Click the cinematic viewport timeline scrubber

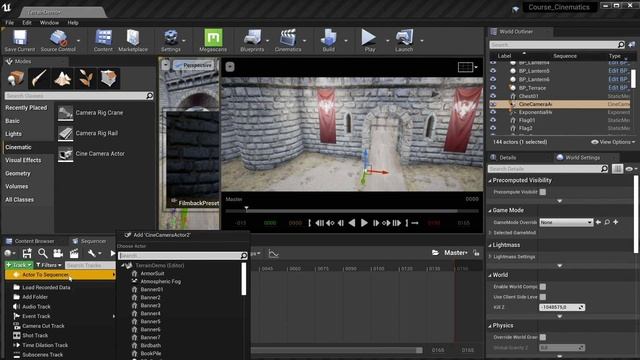[246, 209]
